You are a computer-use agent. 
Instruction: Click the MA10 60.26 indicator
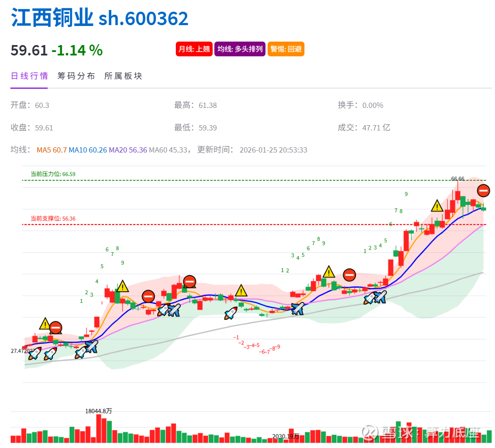pyautogui.click(x=88, y=150)
